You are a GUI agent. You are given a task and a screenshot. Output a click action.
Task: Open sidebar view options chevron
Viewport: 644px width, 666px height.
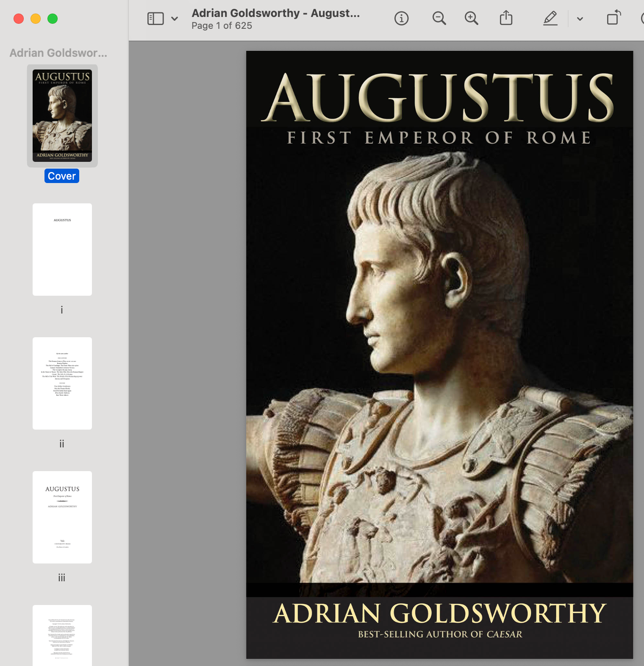[175, 19]
